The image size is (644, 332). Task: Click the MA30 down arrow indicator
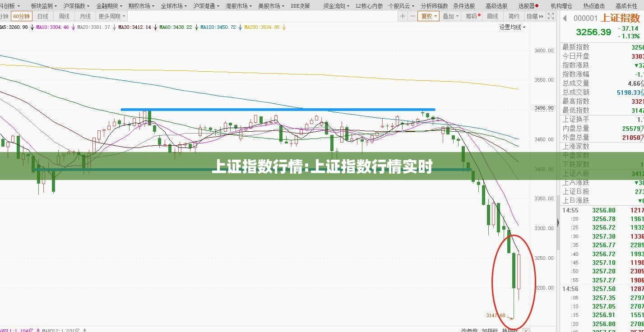point(155,28)
